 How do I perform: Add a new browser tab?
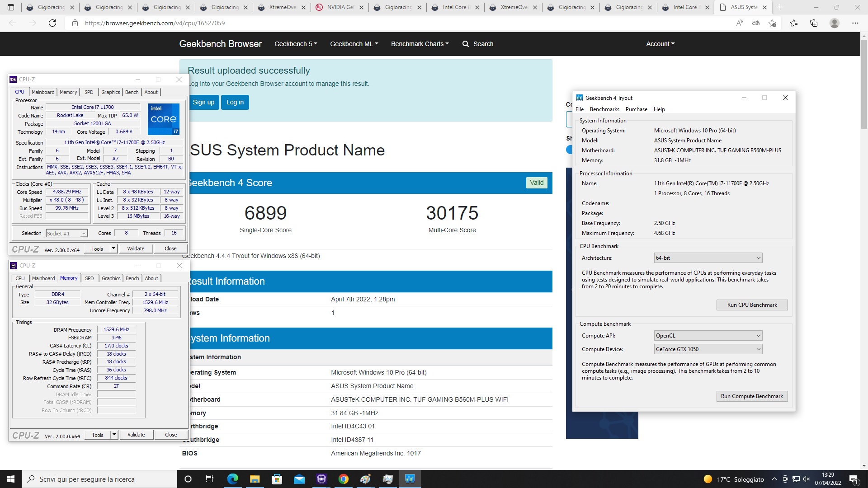coord(780,7)
